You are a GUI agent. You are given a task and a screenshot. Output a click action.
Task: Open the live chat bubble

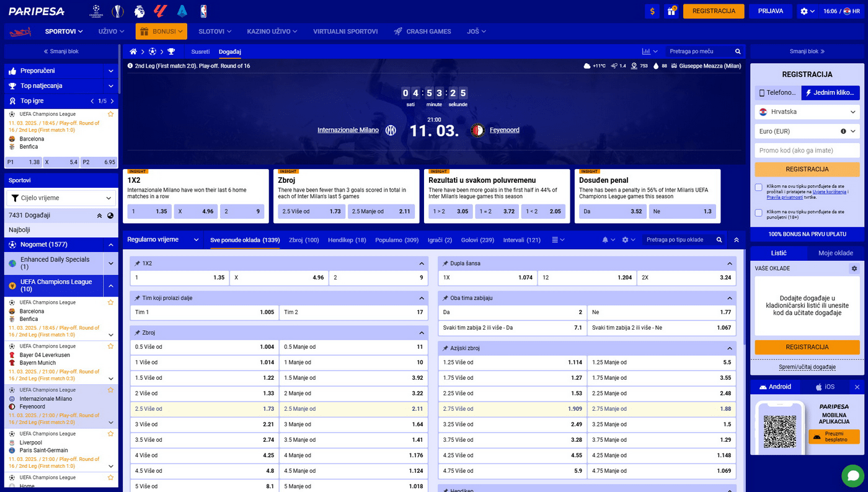(x=852, y=475)
